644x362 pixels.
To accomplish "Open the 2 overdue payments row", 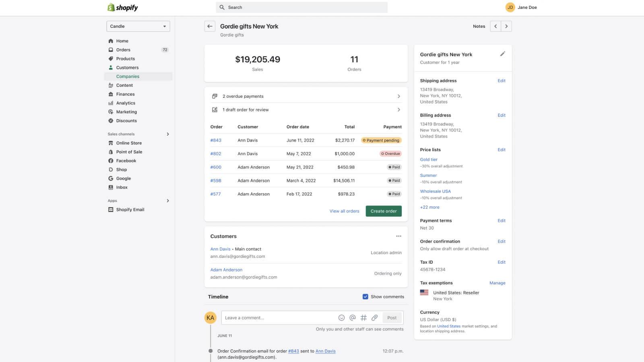I will coord(306,96).
